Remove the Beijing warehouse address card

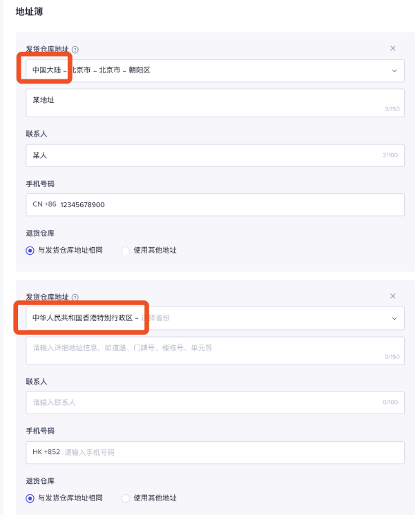point(393,48)
